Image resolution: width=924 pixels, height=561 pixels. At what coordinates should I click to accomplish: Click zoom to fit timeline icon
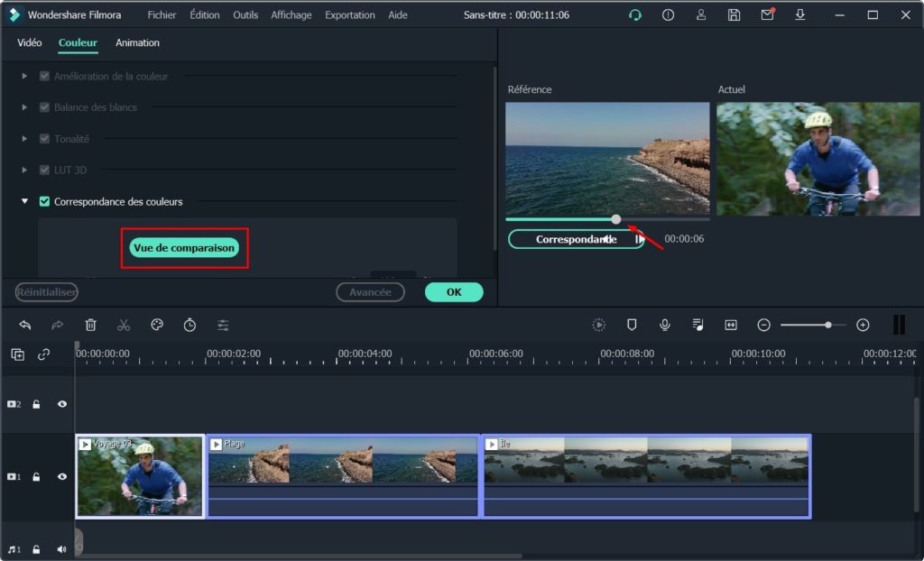pos(731,325)
